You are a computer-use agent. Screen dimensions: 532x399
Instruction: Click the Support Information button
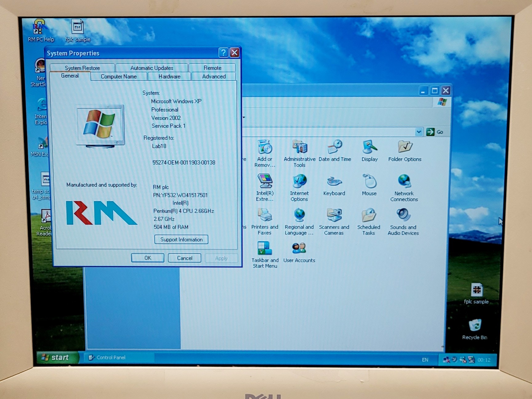pyautogui.click(x=181, y=239)
